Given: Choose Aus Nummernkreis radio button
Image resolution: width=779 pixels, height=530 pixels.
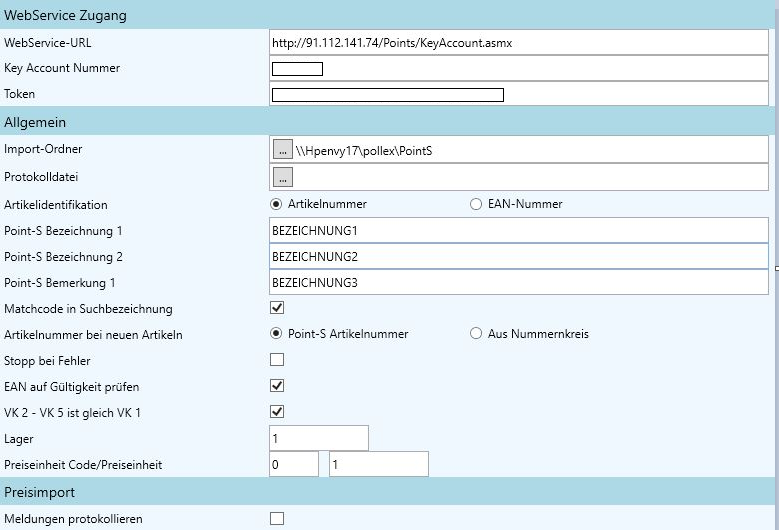Looking at the screenshot, I should pyautogui.click(x=476, y=334).
